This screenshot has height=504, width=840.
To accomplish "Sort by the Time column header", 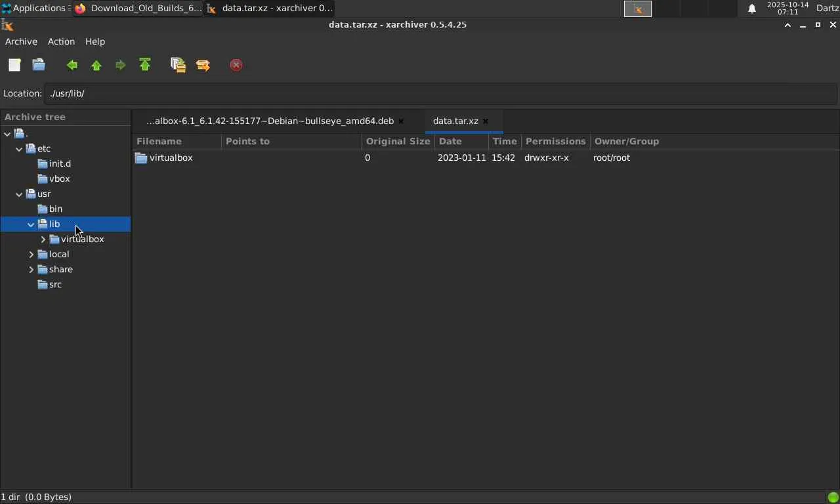I will pos(505,142).
